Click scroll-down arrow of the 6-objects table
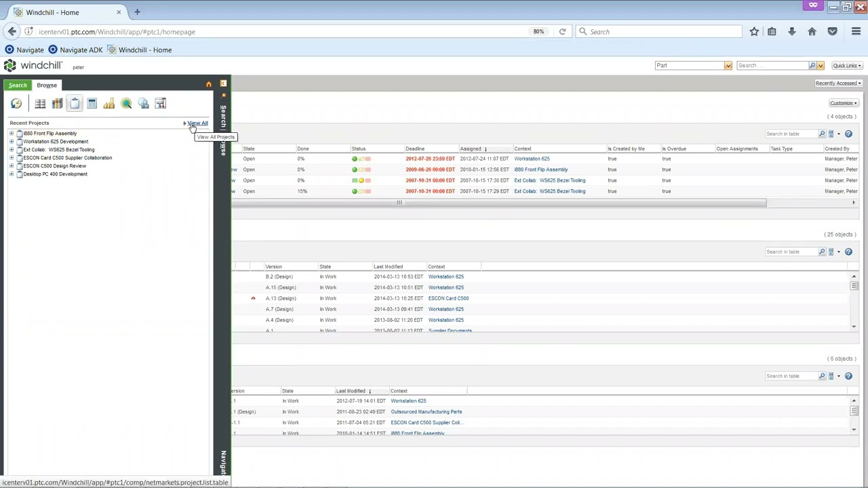The height and width of the screenshot is (488, 868). click(854, 429)
